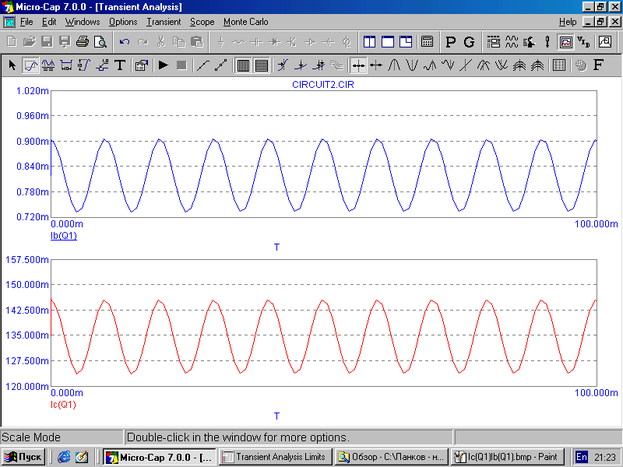Select the arrow pointer Select mode tool
This screenshot has height=467, width=623.
point(12,66)
